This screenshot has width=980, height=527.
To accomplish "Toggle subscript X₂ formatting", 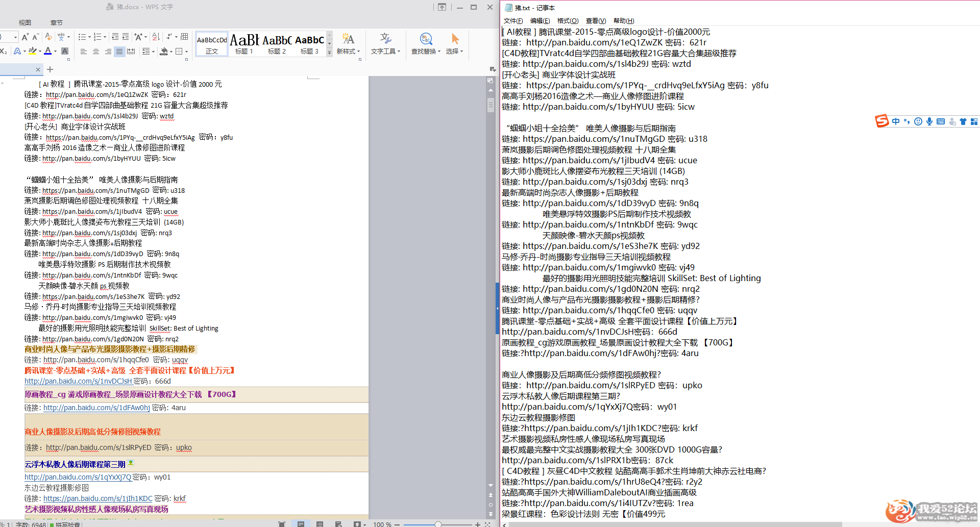I will click(x=3, y=51).
